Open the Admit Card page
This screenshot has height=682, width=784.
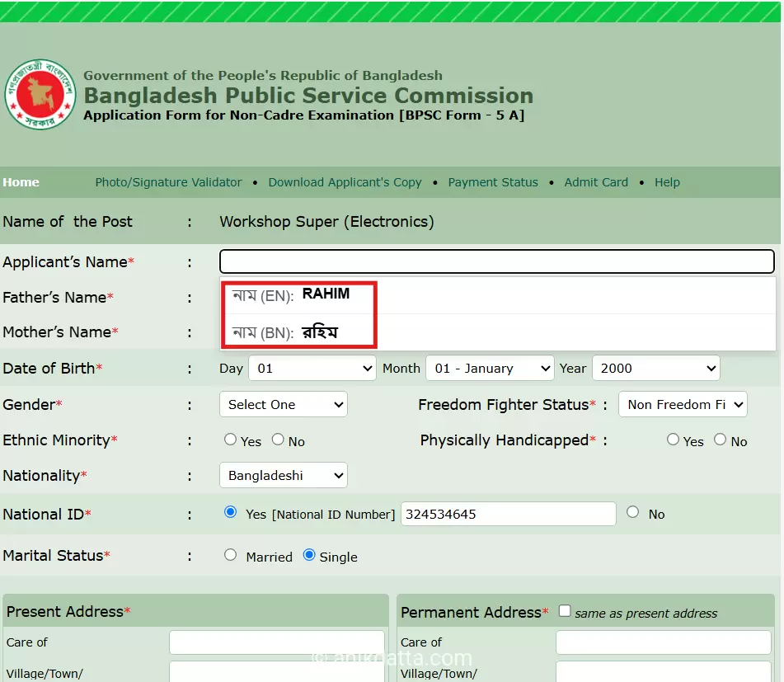(596, 182)
